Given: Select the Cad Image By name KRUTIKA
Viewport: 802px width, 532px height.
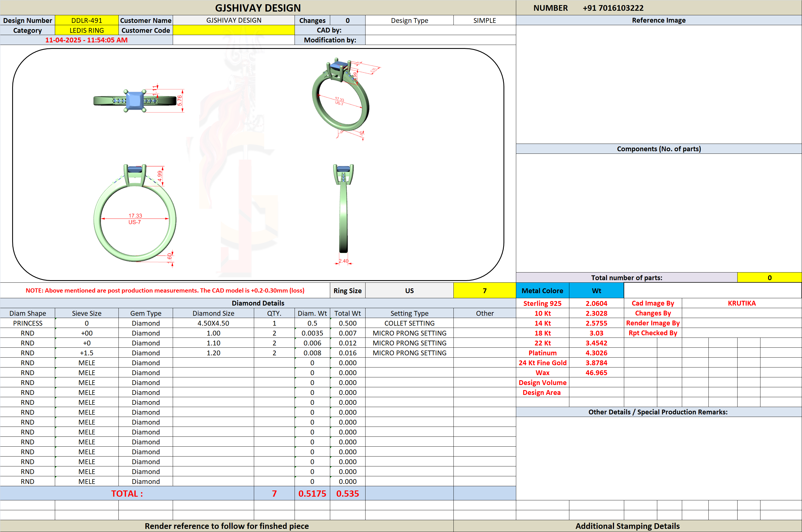Looking at the screenshot, I should point(742,303).
